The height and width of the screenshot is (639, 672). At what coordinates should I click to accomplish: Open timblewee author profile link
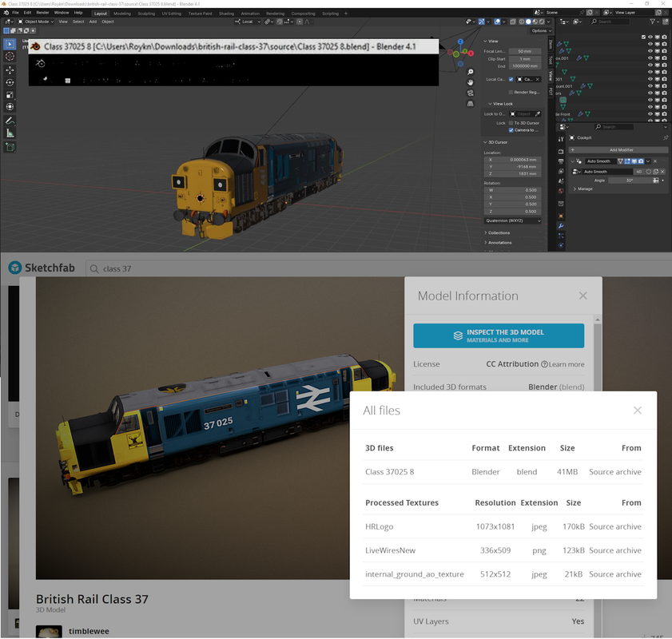point(89,631)
